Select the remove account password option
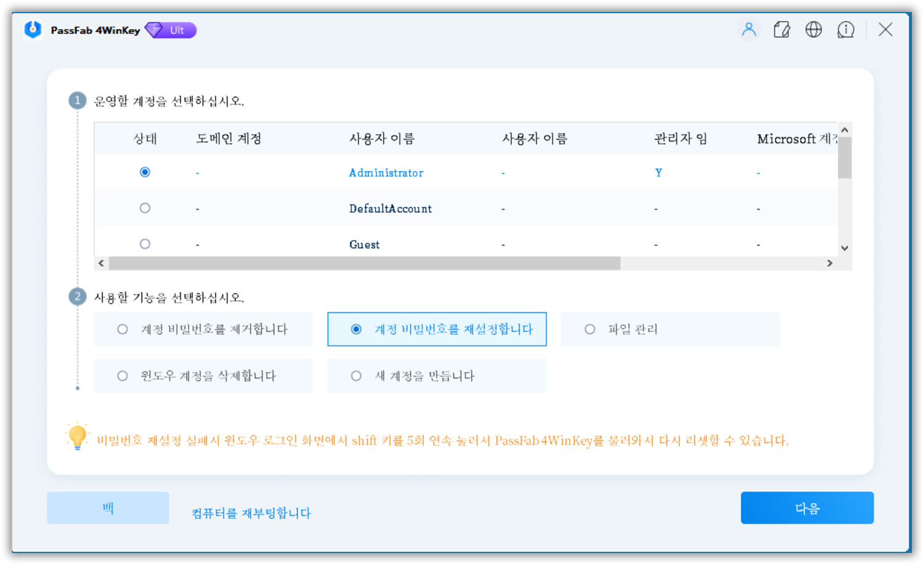 coord(122,329)
